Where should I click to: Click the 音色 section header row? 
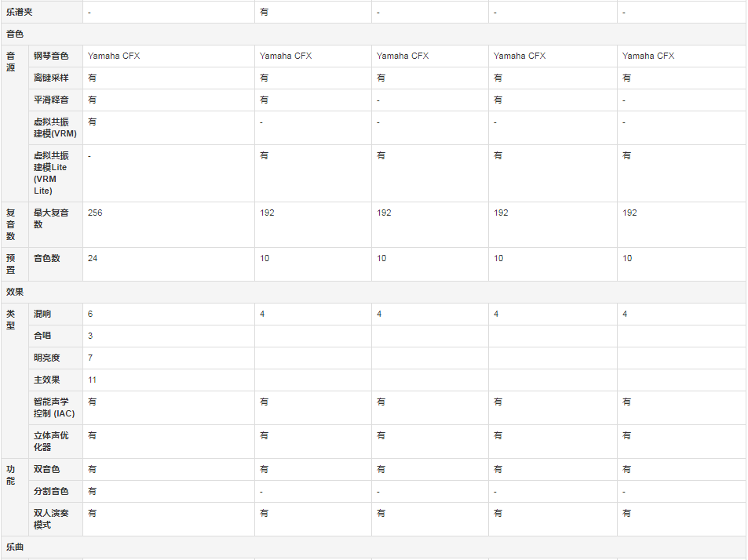pos(374,35)
